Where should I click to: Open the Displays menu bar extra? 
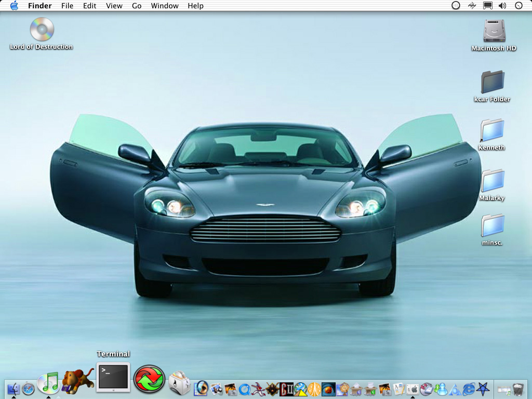click(487, 6)
